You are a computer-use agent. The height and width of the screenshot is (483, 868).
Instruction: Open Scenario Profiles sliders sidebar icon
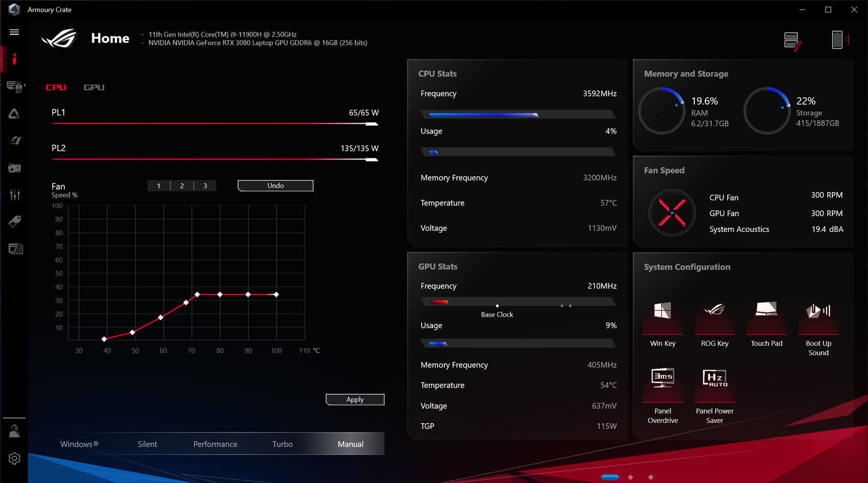[15, 195]
